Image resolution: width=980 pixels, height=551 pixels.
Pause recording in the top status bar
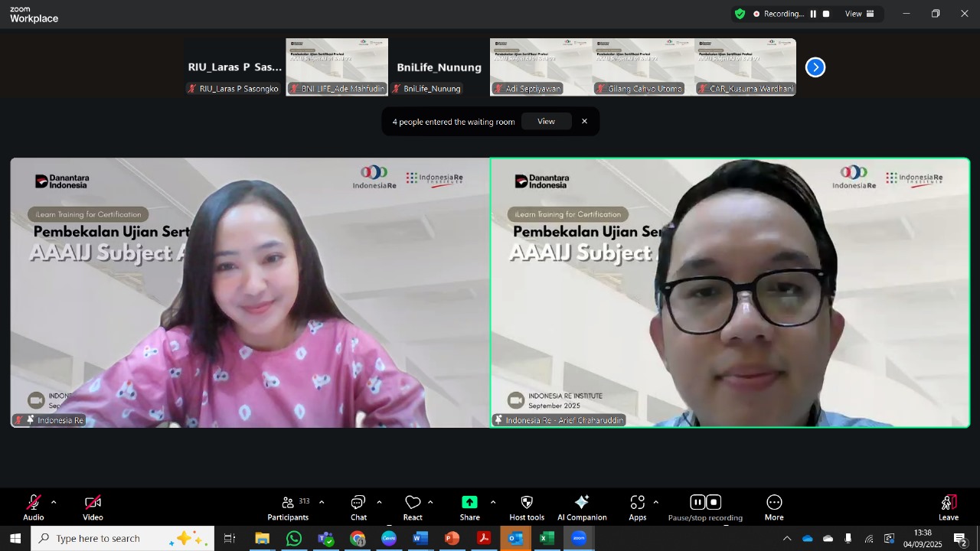click(813, 14)
